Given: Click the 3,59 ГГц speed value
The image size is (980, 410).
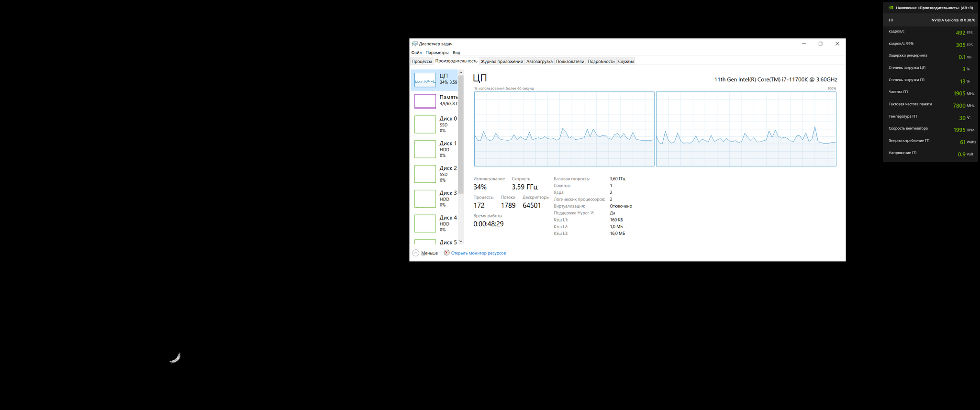Looking at the screenshot, I should pos(524,187).
